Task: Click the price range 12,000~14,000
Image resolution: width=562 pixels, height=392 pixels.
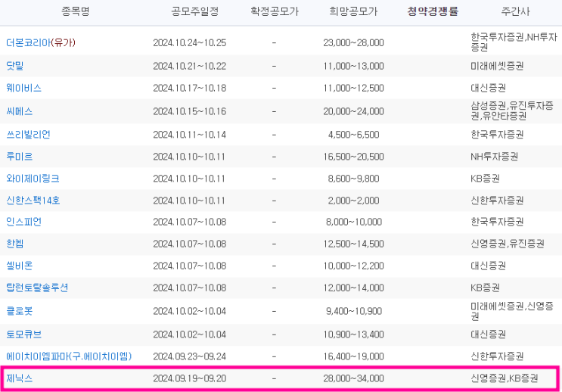Action: coord(353,288)
